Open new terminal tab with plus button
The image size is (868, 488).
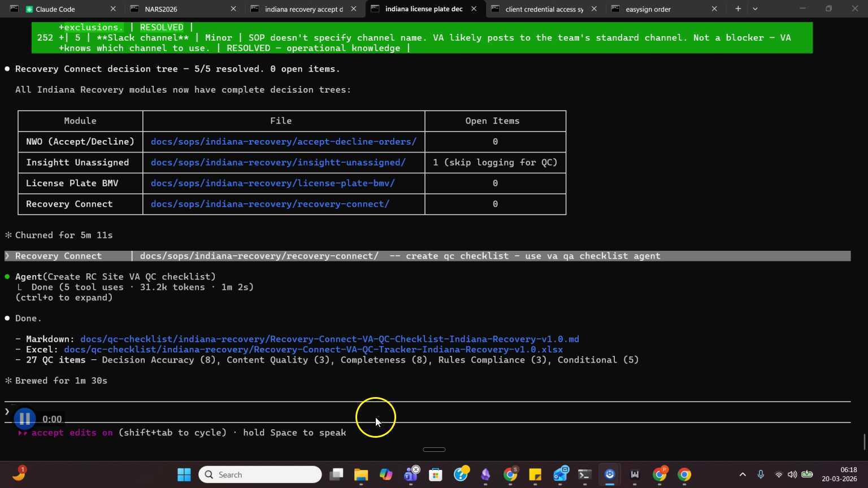pos(738,8)
